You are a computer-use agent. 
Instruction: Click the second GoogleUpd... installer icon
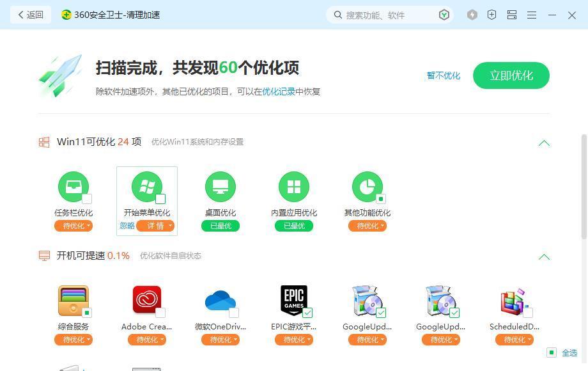[441, 301]
